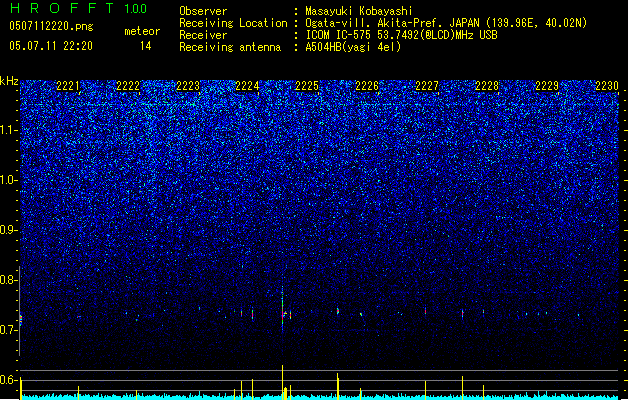Click the tallest yellow intensity spike

click(282, 382)
